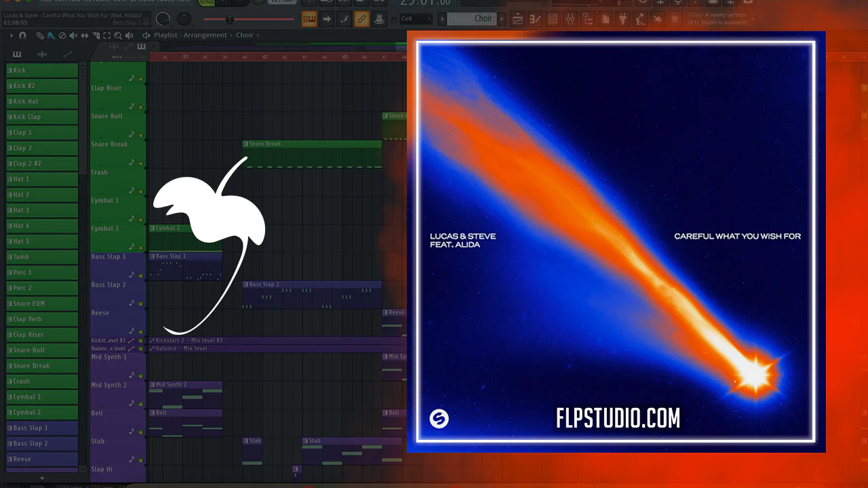The image size is (868, 488).
Task: Toggle the orange link button
Action: pyautogui.click(x=362, y=19)
